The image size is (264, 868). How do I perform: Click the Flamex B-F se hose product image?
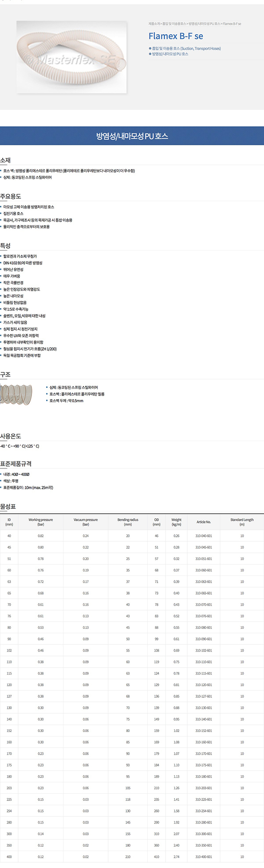point(72,57)
